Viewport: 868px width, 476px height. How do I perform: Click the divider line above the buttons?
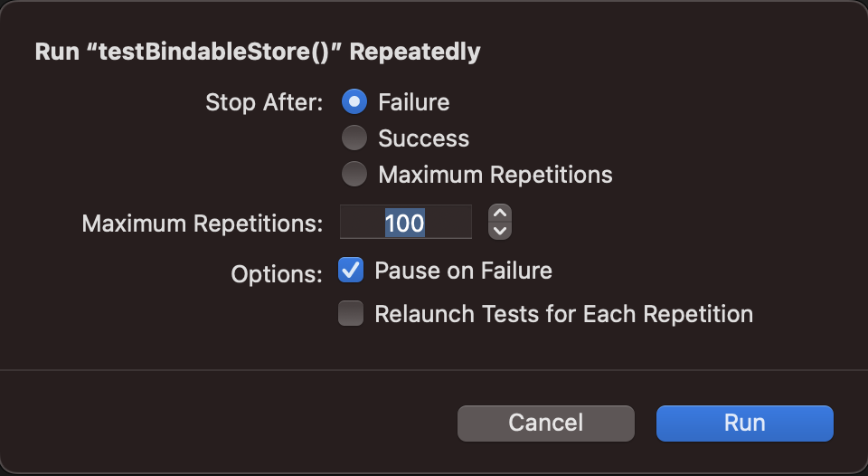pyautogui.click(x=434, y=369)
